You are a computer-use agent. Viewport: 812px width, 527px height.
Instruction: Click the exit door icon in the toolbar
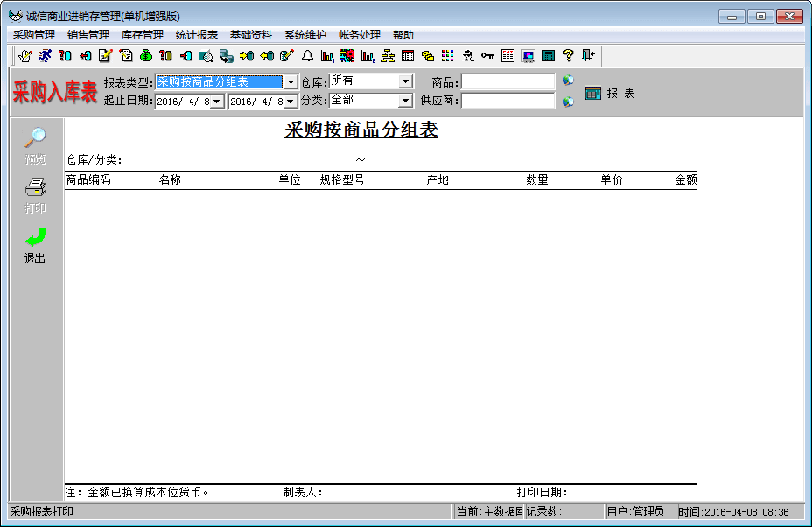[x=588, y=56]
